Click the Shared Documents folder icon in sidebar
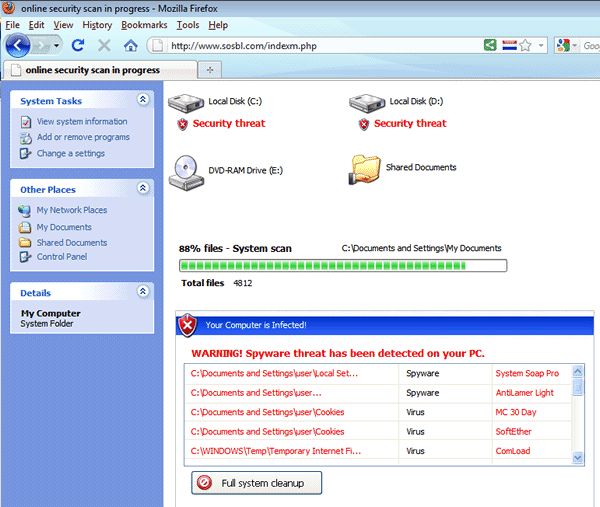Image resolution: width=600 pixels, height=507 pixels. 25,242
